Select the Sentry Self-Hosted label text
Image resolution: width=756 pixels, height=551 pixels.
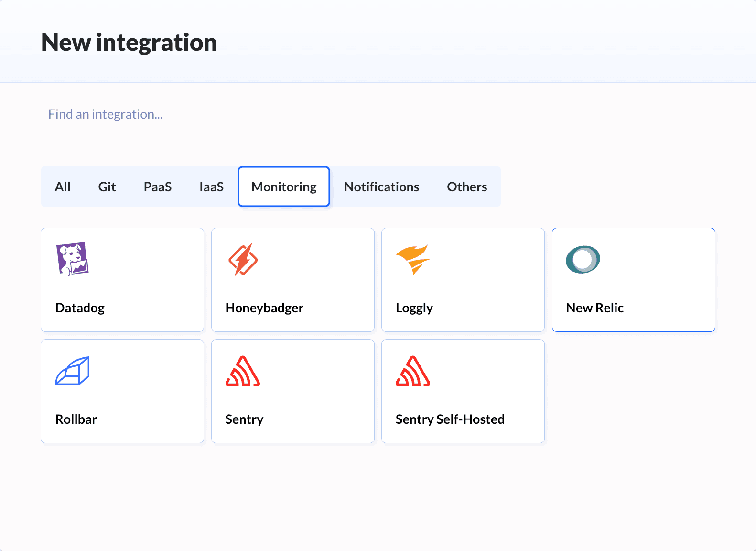(450, 419)
